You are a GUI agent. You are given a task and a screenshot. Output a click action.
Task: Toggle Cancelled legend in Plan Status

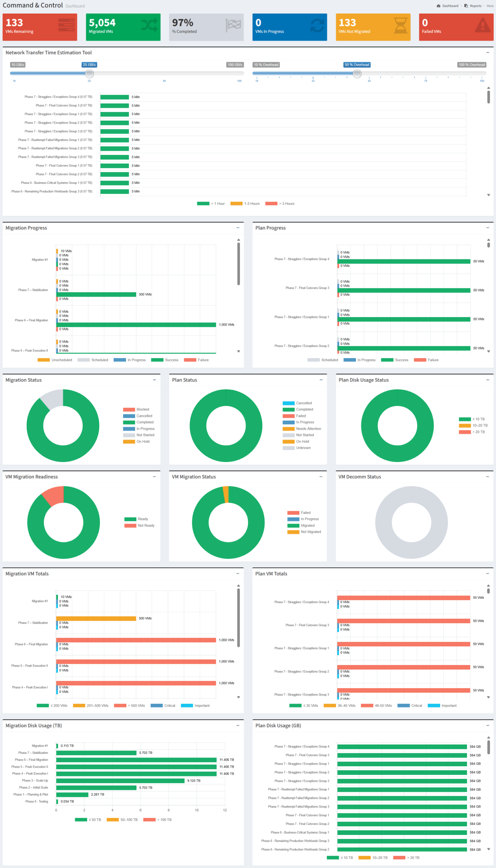(297, 403)
